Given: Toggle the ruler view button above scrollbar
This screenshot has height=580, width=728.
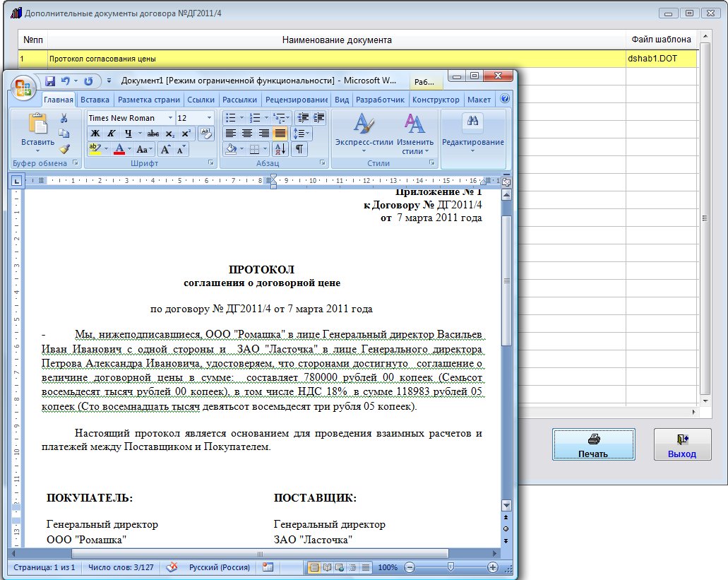Looking at the screenshot, I should (x=506, y=182).
